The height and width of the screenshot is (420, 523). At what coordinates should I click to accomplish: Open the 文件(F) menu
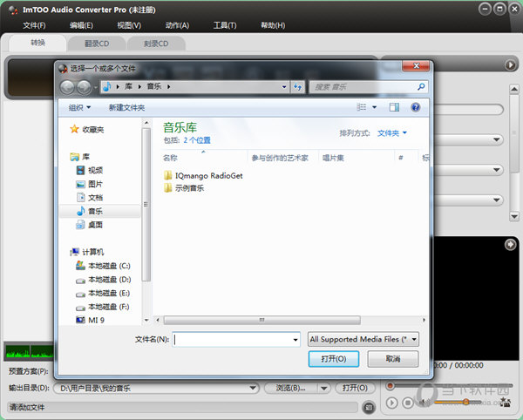point(34,25)
